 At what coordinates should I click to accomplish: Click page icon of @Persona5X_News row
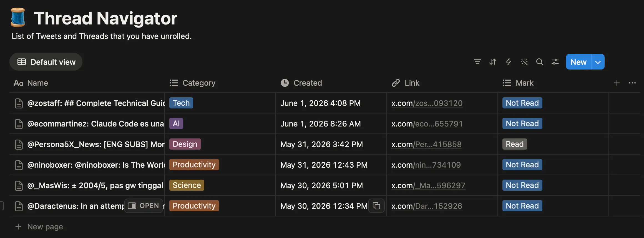19,144
